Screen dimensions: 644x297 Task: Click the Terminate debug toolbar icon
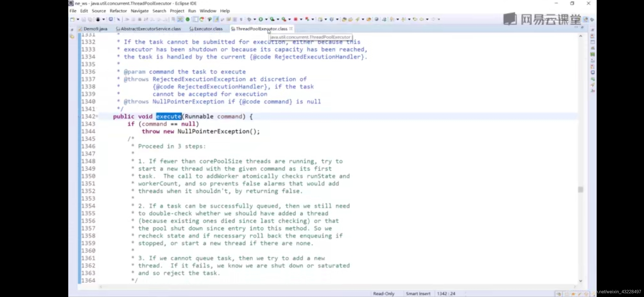click(x=140, y=19)
